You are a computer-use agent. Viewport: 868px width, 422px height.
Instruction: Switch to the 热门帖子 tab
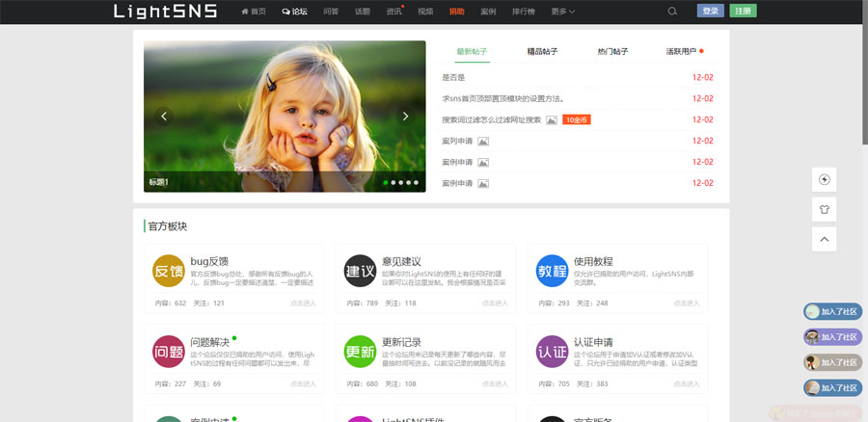tap(612, 51)
